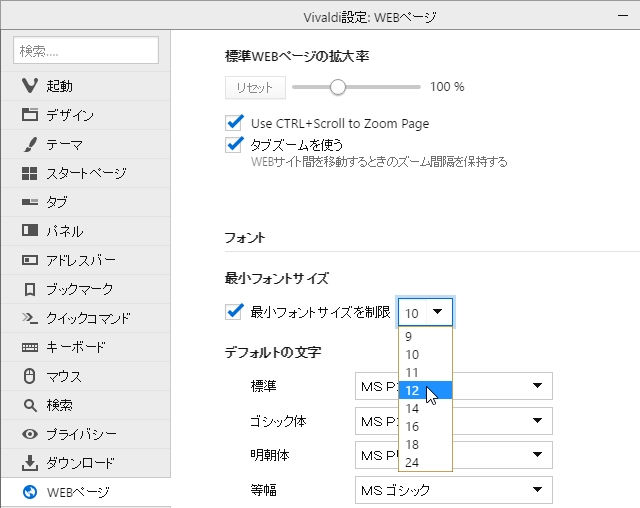Screen dimensions: 640x508
Task: Select highlighted font size 12
Action: [x=425, y=390]
